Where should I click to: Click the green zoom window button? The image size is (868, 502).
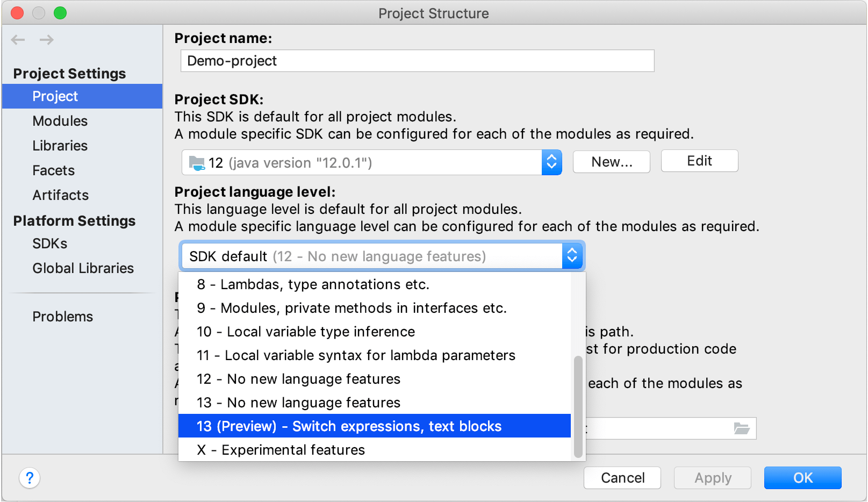point(60,13)
